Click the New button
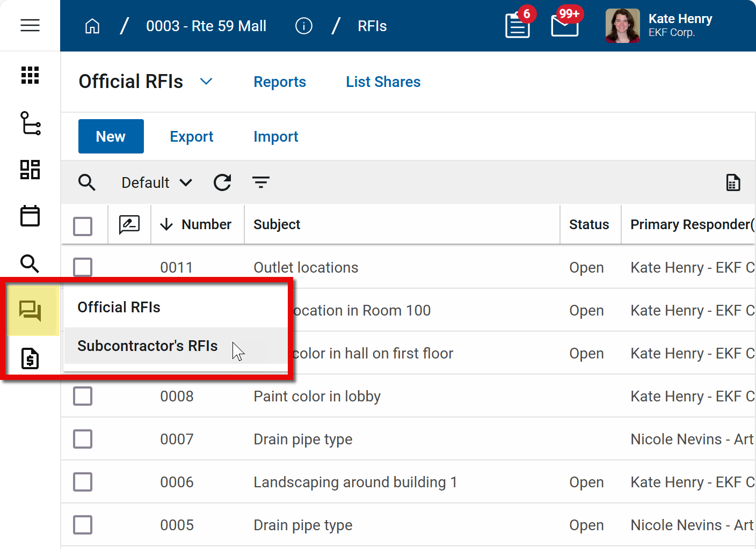The width and height of the screenshot is (756, 549). [111, 136]
